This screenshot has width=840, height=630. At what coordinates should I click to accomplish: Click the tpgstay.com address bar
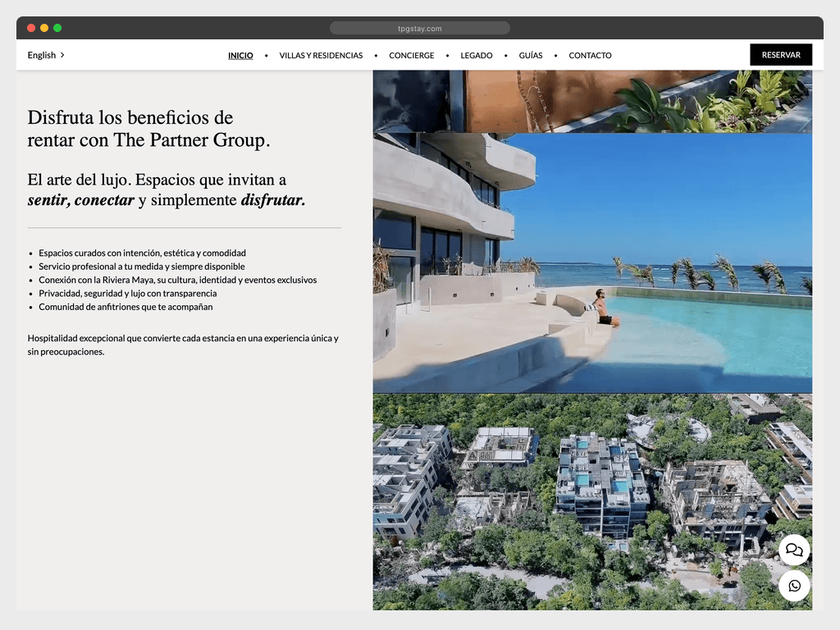click(419, 29)
